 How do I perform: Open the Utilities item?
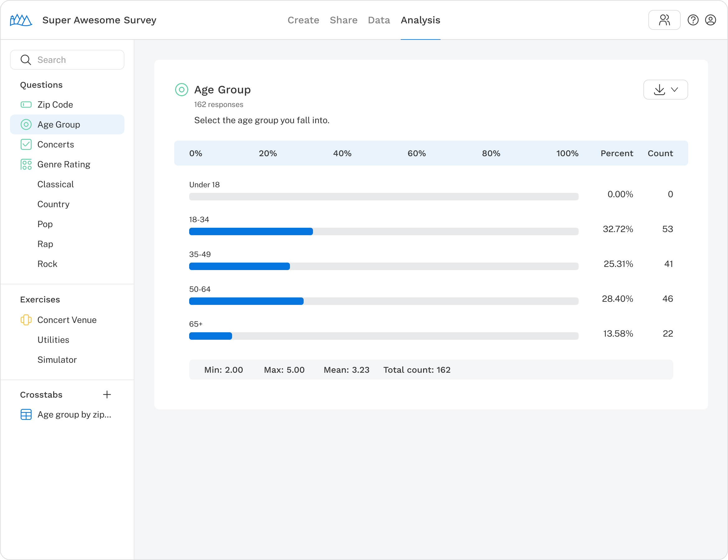(x=53, y=340)
